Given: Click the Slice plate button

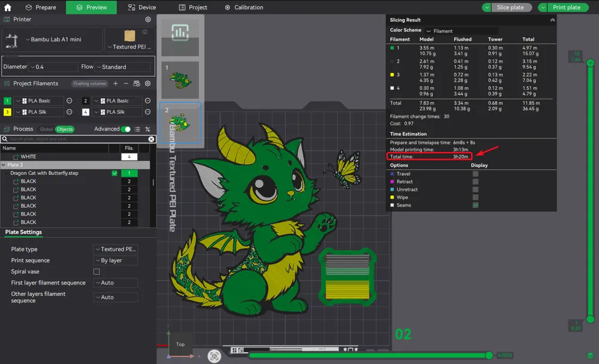Looking at the screenshot, I should [511, 7].
